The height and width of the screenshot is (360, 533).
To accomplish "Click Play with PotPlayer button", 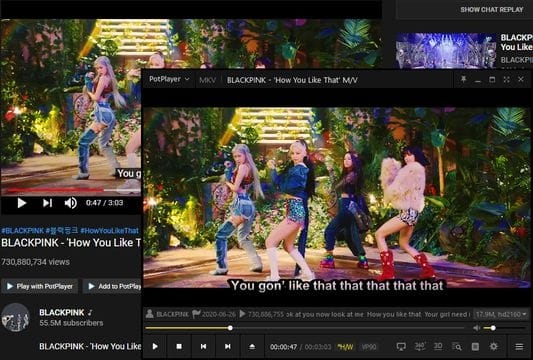I will tap(40, 286).
